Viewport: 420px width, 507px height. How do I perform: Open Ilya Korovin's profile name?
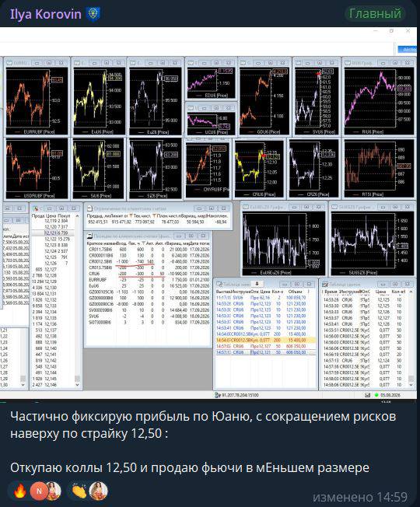pyautogui.click(x=46, y=14)
